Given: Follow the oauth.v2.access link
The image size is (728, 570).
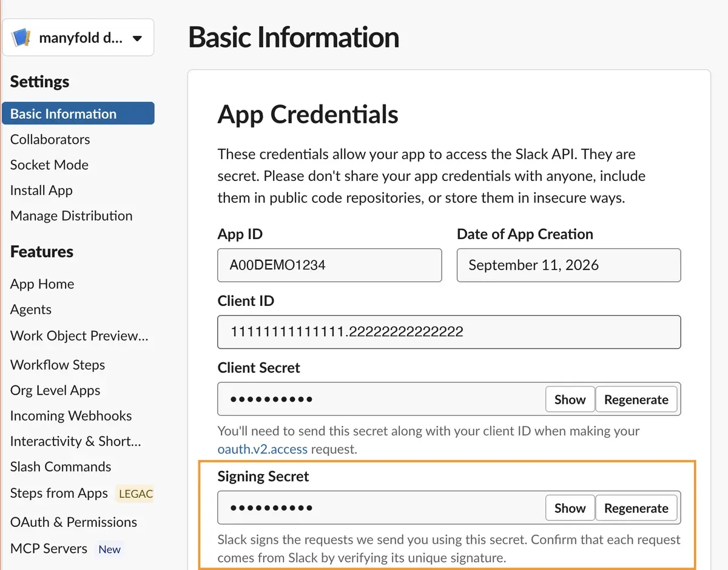Looking at the screenshot, I should [263, 450].
